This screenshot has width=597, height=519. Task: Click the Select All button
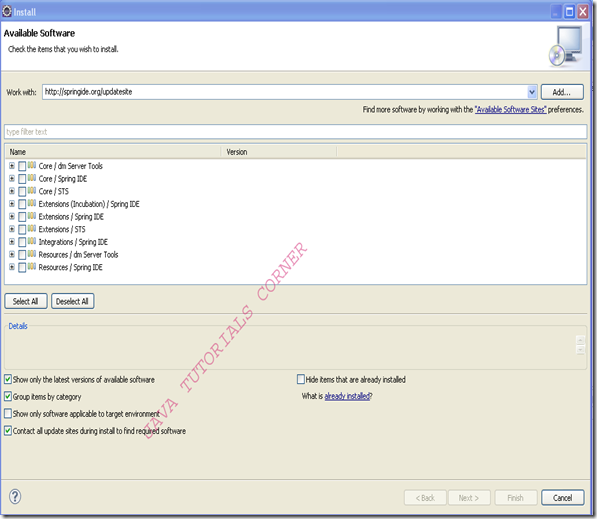pos(26,301)
